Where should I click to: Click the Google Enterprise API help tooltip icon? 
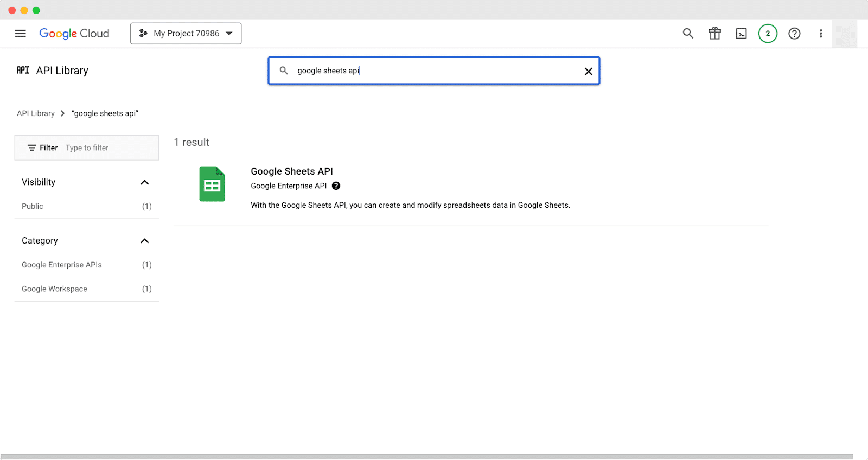[x=336, y=186]
